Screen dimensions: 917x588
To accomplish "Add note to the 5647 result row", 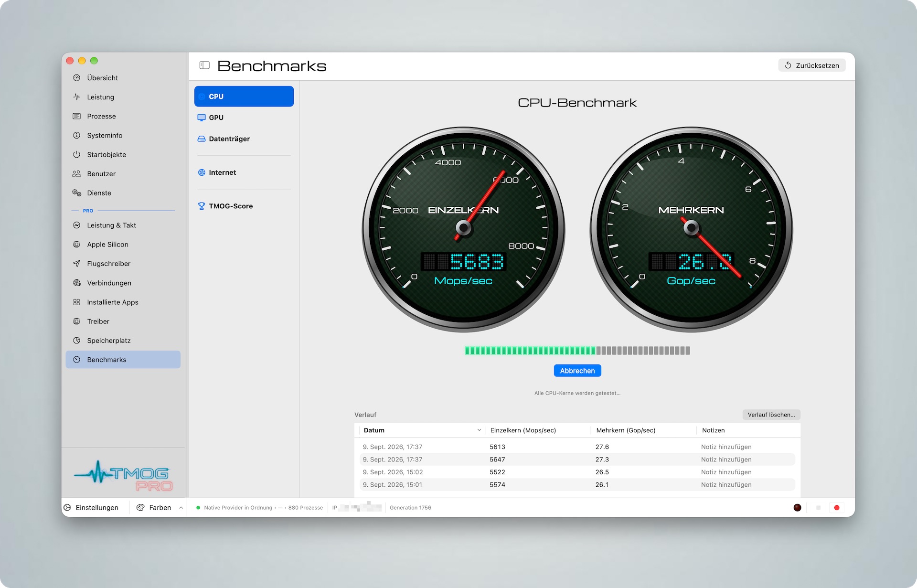I will pyautogui.click(x=726, y=460).
